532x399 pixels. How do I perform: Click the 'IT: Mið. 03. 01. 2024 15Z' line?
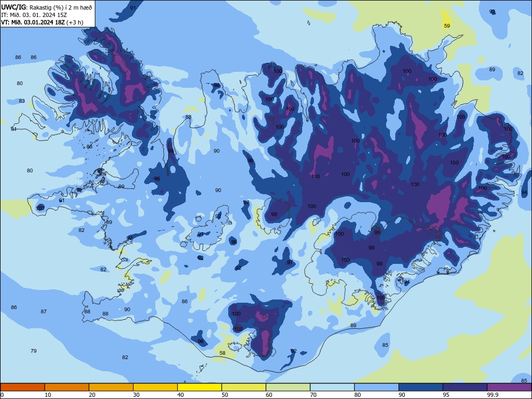(34, 15)
